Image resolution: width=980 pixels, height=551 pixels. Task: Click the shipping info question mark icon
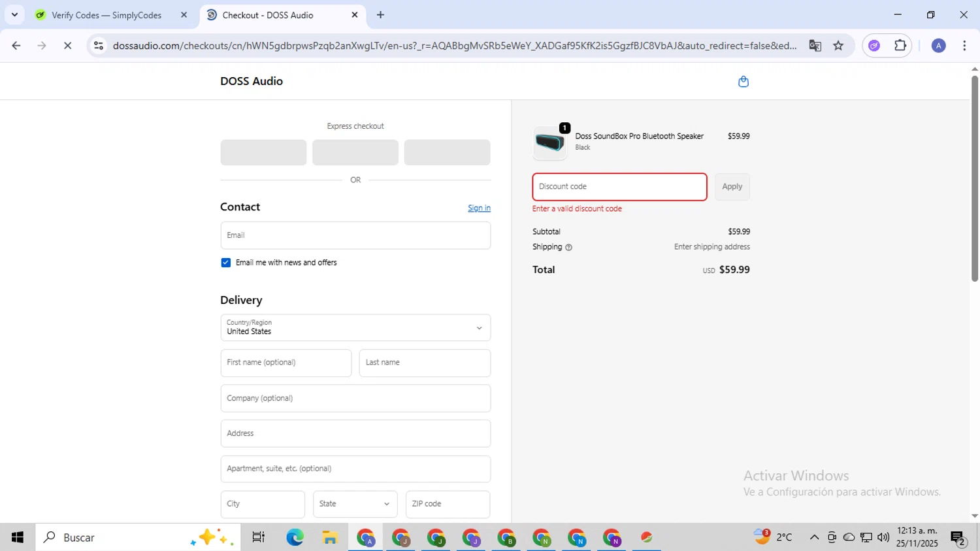(568, 248)
